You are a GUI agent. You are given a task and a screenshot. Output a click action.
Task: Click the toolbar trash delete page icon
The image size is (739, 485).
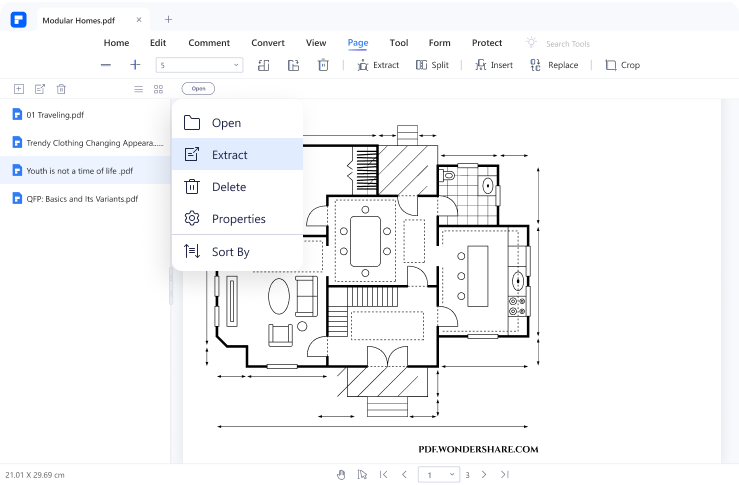coord(323,65)
